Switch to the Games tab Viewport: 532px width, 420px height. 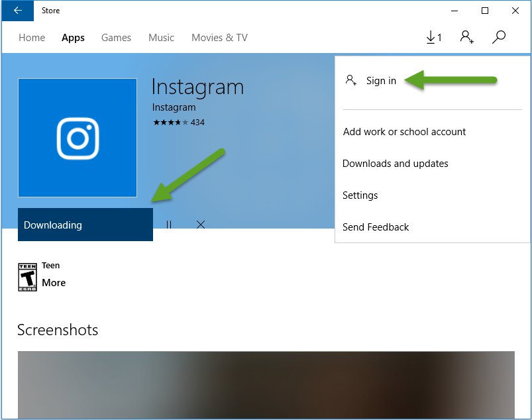point(116,38)
